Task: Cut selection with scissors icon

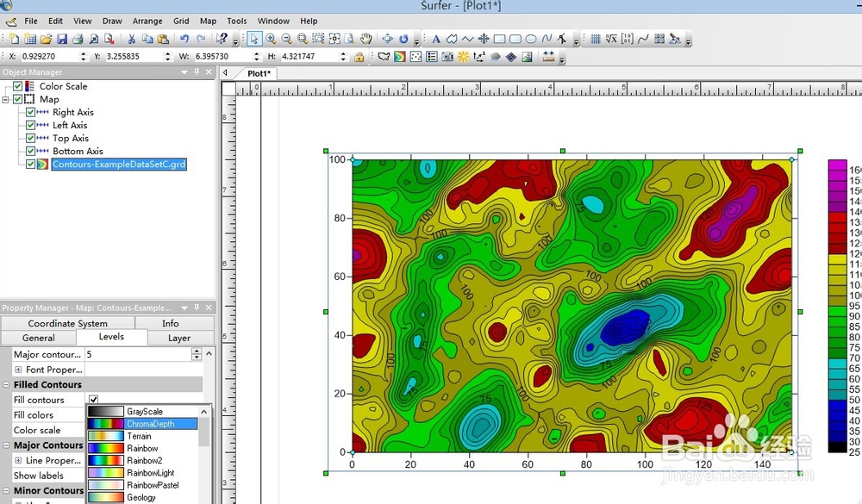Action: [x=131, y=39]
